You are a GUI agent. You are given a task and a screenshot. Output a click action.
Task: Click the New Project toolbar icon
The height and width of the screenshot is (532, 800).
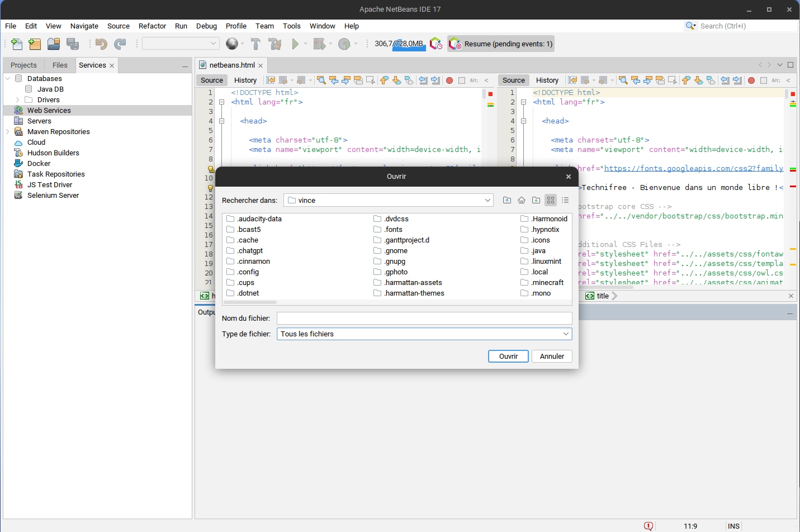(35, 44)
